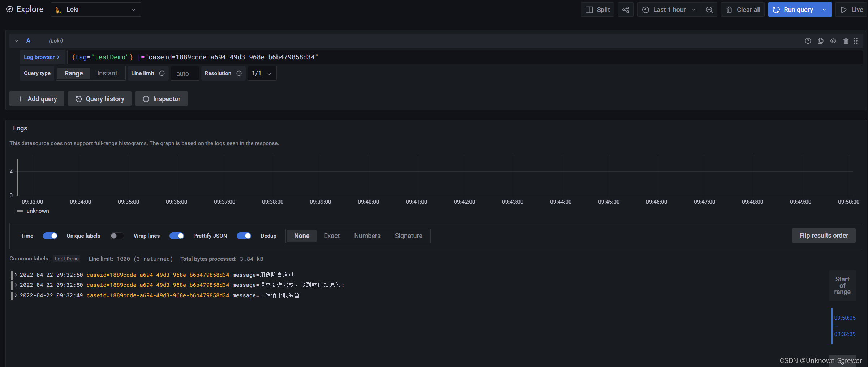
Task: Toggle query A visibility eye icon
Action: coord(833,41)
